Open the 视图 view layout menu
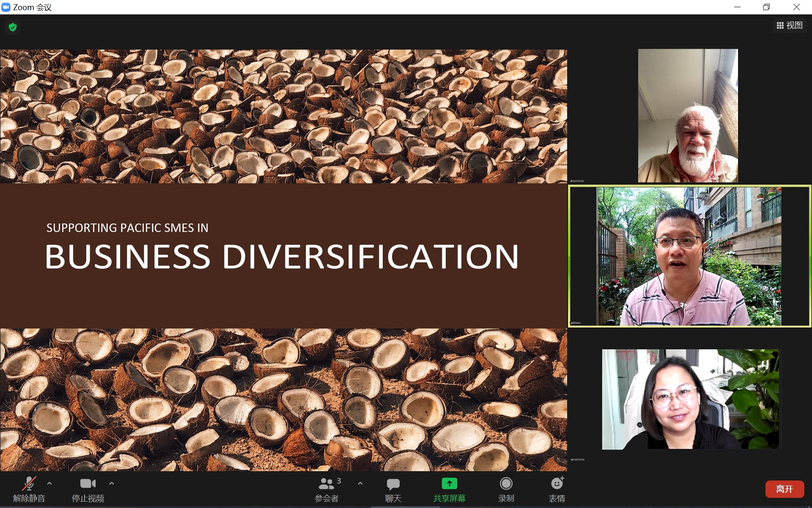812x508 pixels. 789,25
